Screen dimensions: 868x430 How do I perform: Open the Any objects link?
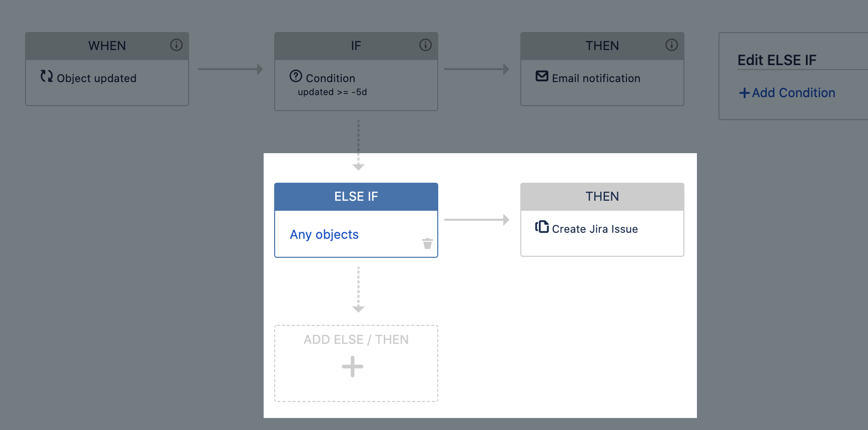(324, 234)
